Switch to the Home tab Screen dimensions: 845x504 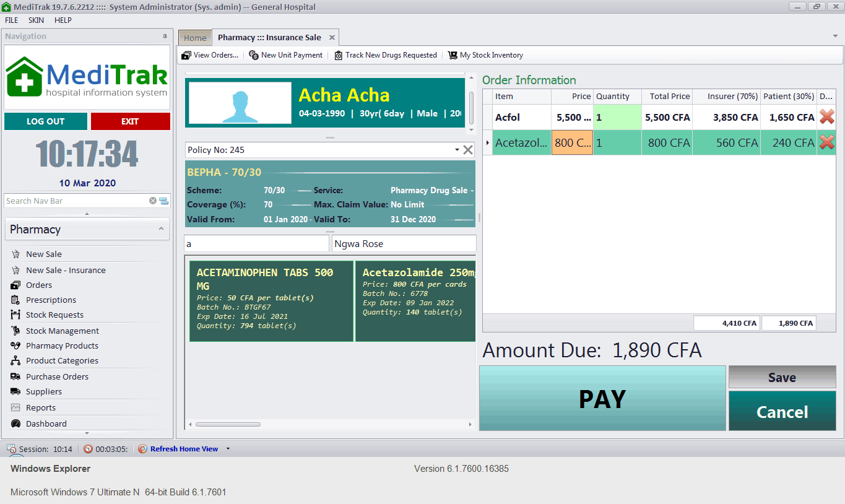(x=195, y=38)
